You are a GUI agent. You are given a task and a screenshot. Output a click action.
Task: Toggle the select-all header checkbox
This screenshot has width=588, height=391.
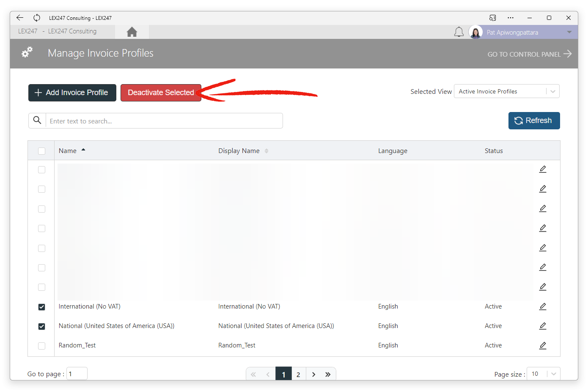41,151
